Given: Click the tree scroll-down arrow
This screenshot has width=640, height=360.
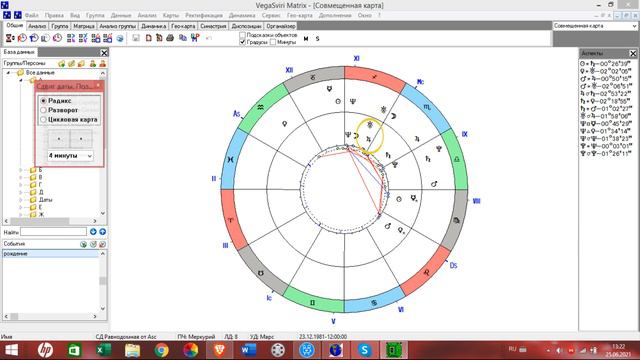Looking at the screenshot, I should coord(102,213).
